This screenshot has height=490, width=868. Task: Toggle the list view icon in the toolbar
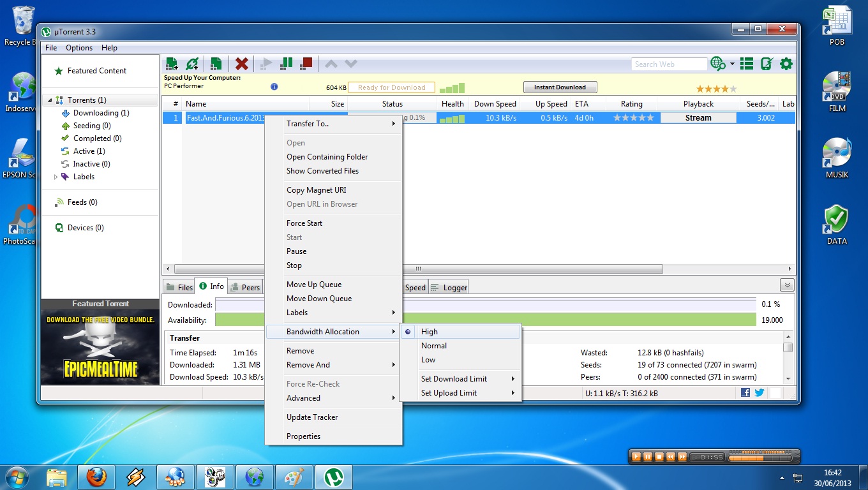tap(747, 64)
